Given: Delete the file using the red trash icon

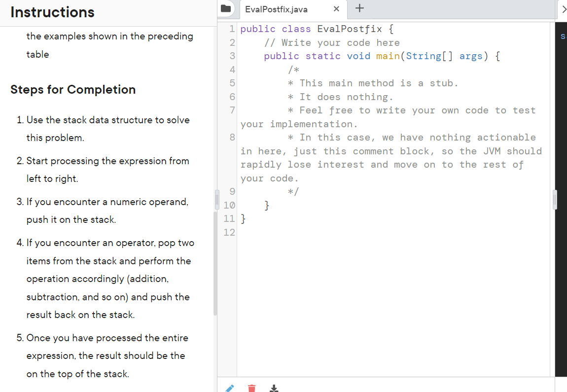Looking at the screenshot, I should click(x=252, y=388).
